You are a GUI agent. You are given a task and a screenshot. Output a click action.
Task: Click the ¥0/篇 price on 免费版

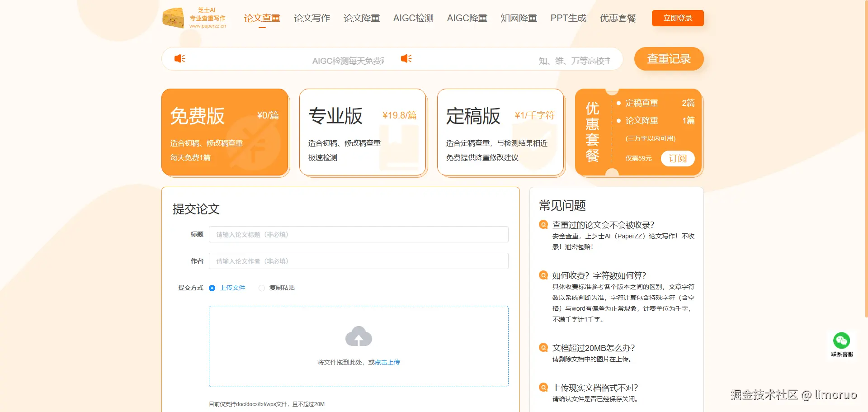pos(268,115)
